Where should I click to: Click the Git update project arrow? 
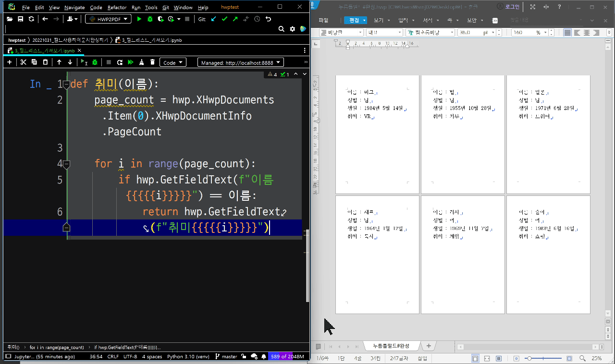[213, 19]
